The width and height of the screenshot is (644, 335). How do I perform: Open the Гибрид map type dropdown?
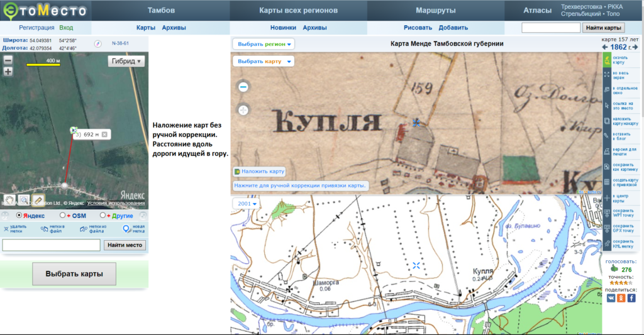[x=127, y=61]
